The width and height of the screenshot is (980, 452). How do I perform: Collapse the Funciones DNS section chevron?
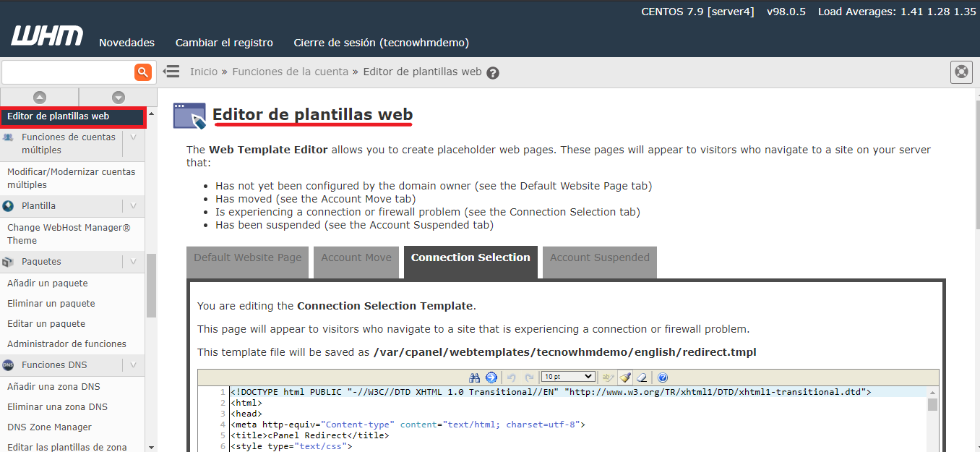(134, 365)
